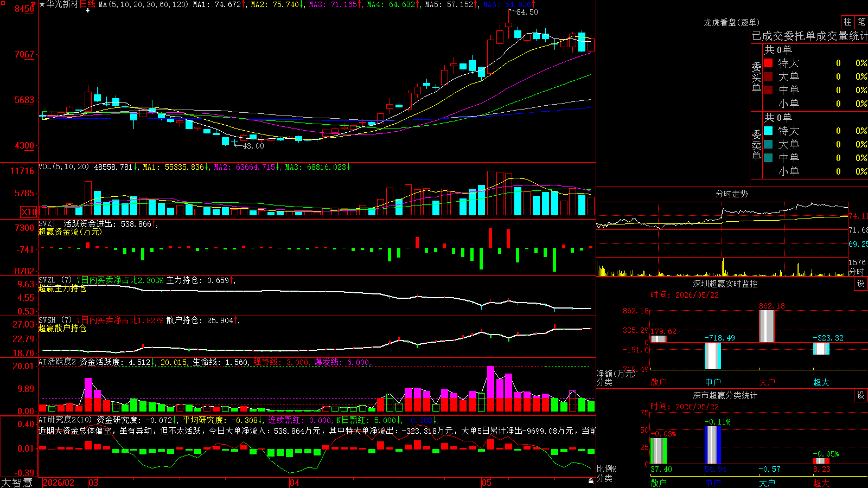Click the dark red 中单 buy order swatch
868x488 pixels.
pos(768,90)
